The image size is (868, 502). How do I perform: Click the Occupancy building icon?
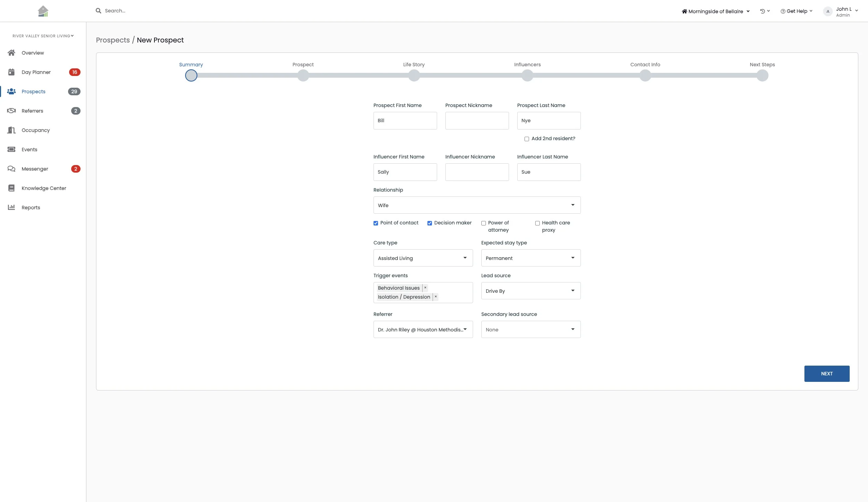click(11, 130)
